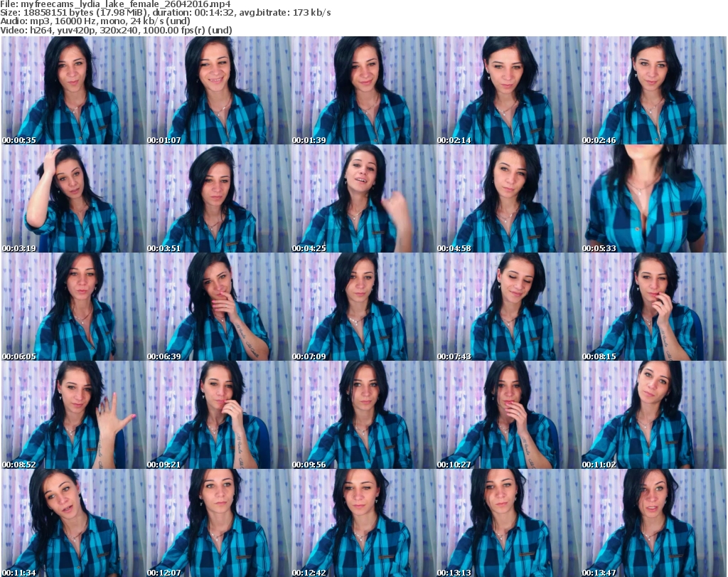This screenshot has width=728, height=577.
Task: Click the Size and duration info line
Action: click(165, 13)
